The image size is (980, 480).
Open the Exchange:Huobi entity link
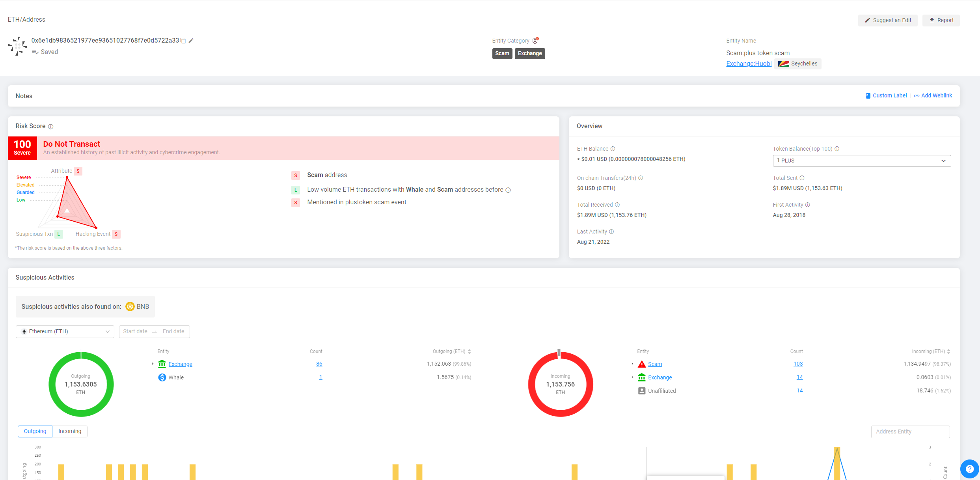pyautogui.click(x=749, y=64)
